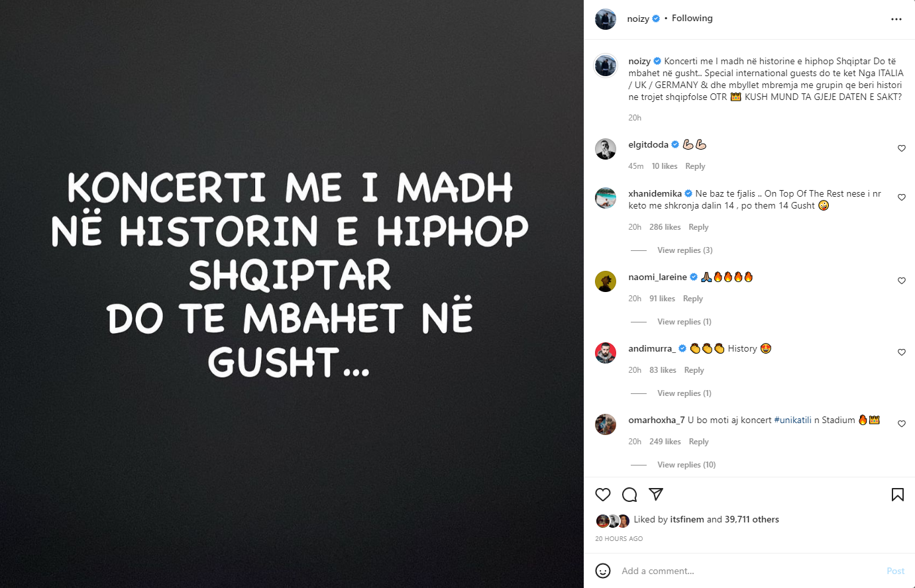Click the Following label beside noizy
Screen dimensions: 915x588
coord(692,19)
